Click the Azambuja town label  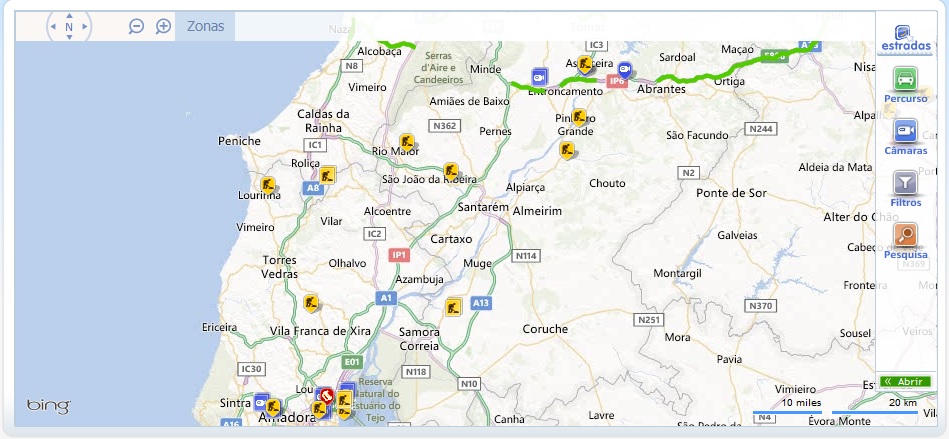(419, 280)
